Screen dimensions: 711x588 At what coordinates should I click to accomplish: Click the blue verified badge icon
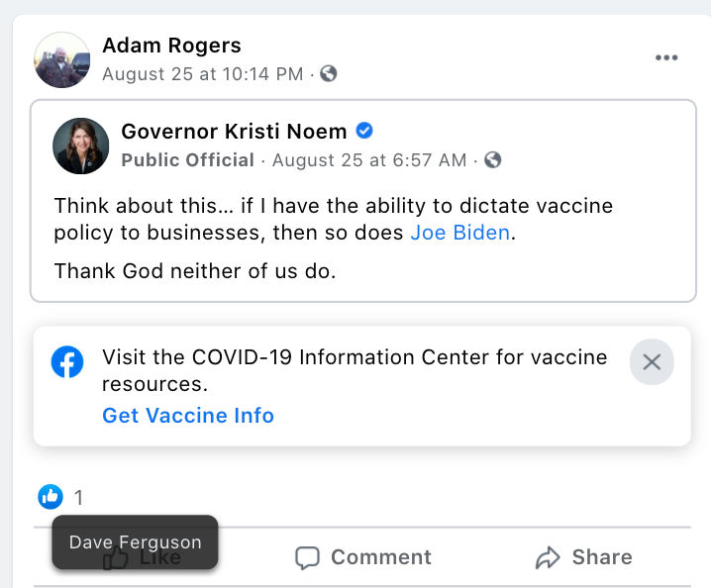364,131
